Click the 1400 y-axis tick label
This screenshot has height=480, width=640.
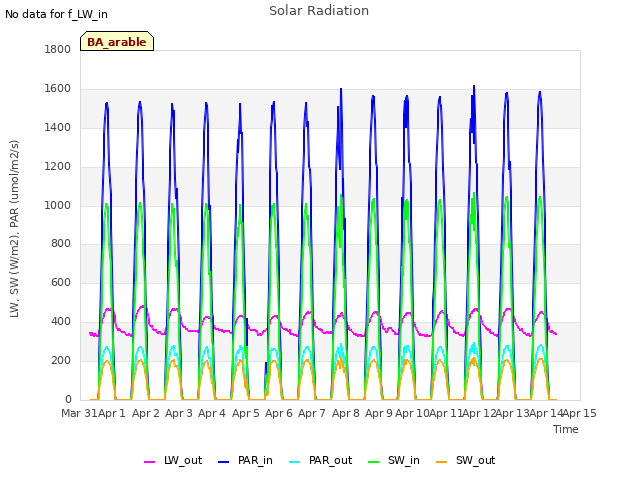58,128
